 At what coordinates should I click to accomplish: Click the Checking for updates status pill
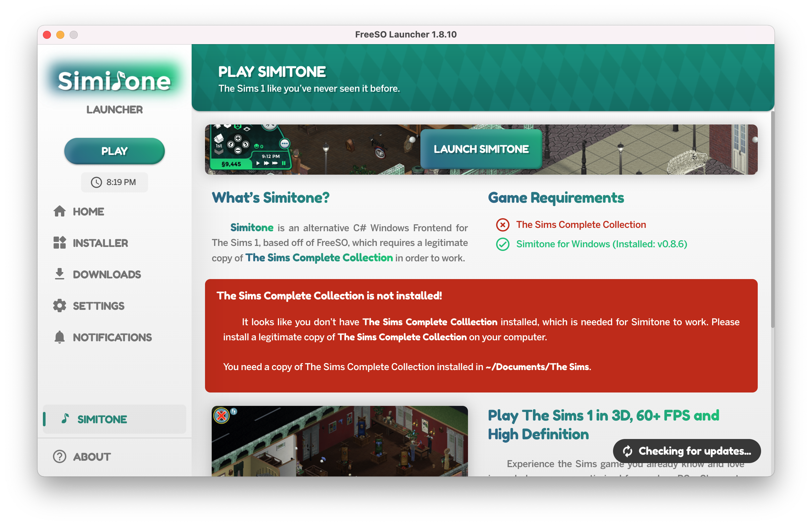686,451
